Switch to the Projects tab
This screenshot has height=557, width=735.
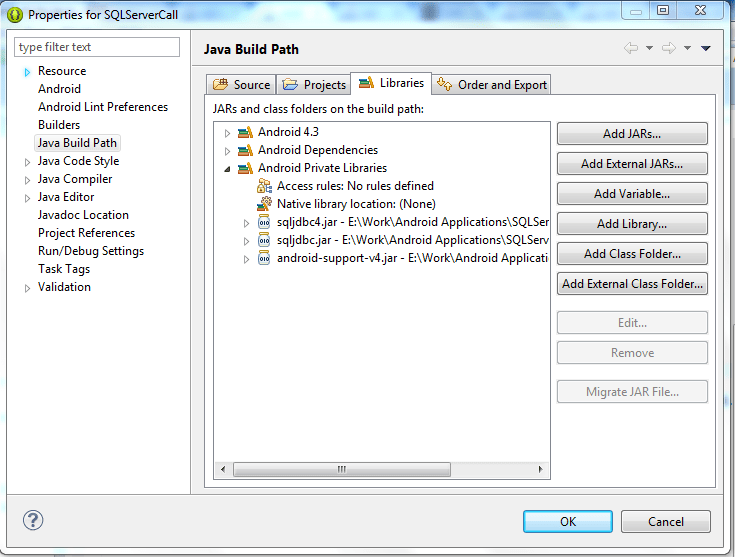tap(314, 84)
